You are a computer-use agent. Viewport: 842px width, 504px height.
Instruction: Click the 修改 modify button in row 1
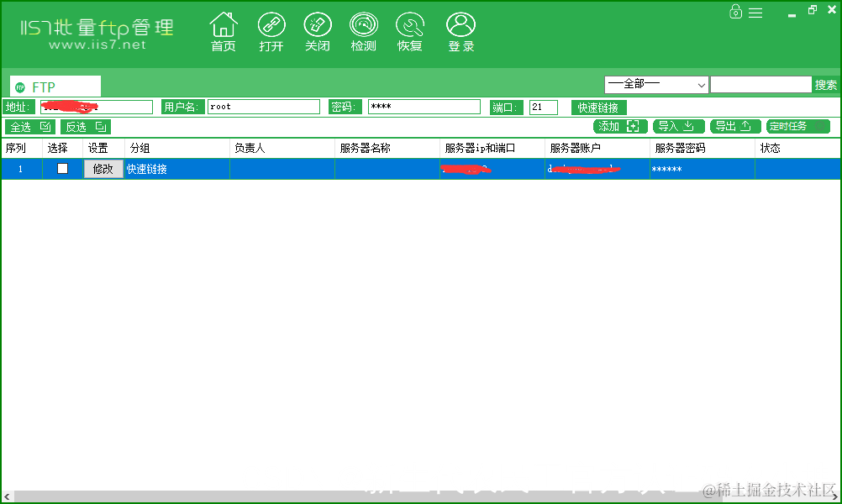pos(103,169)
